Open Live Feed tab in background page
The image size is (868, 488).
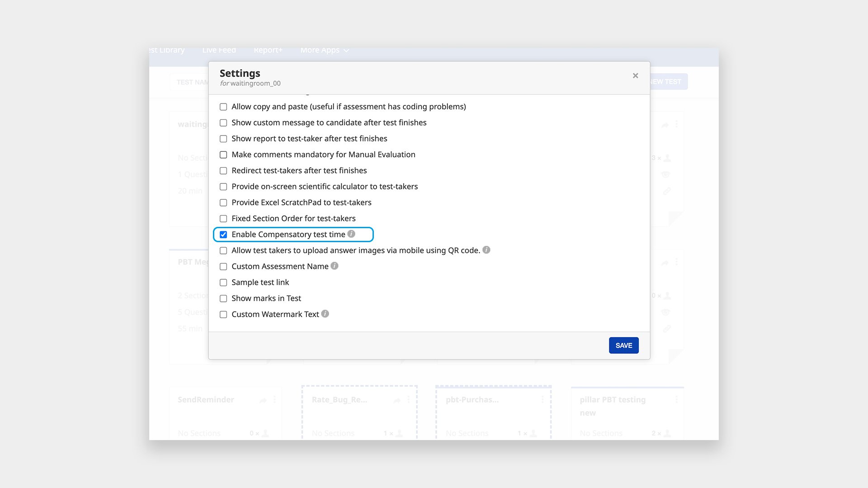[219, 50]
